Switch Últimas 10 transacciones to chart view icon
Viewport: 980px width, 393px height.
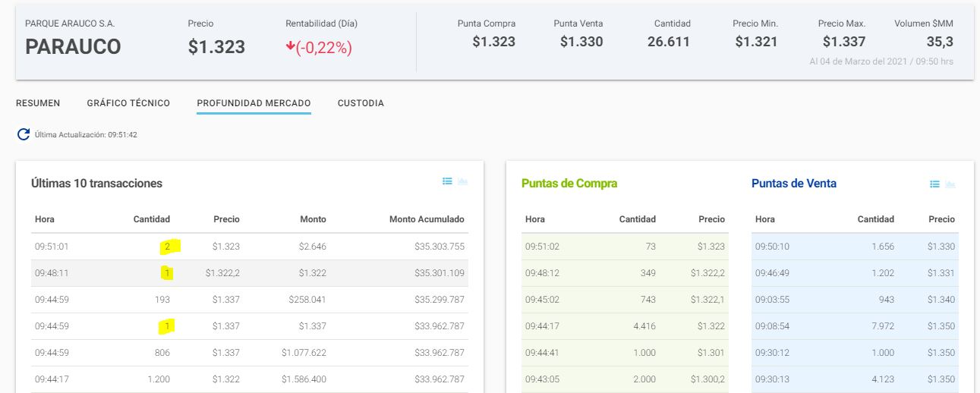[x=463, y=181]
